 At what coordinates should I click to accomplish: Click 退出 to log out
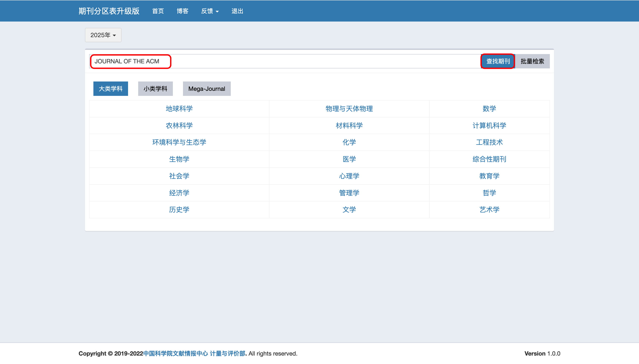pos(237,11)
